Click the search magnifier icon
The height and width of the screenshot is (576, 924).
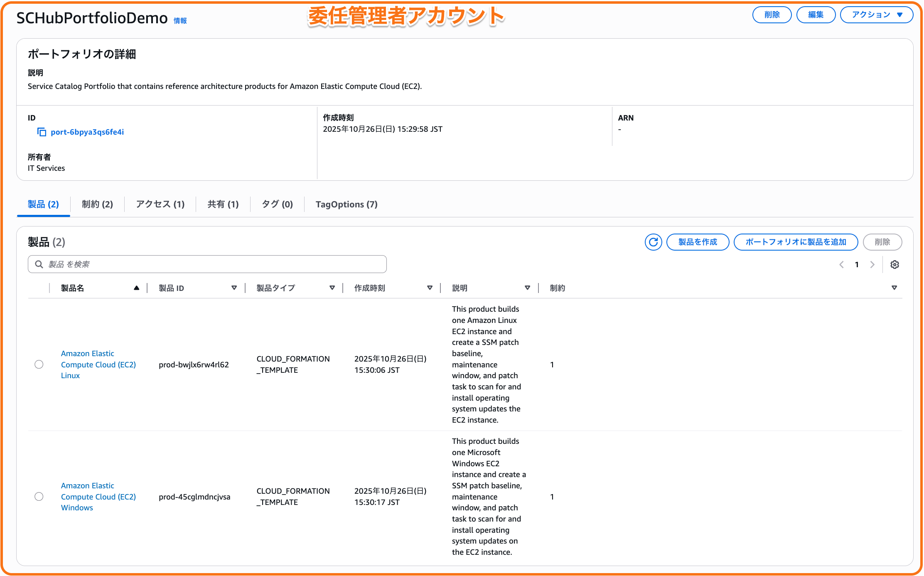(x=39, y=264)
